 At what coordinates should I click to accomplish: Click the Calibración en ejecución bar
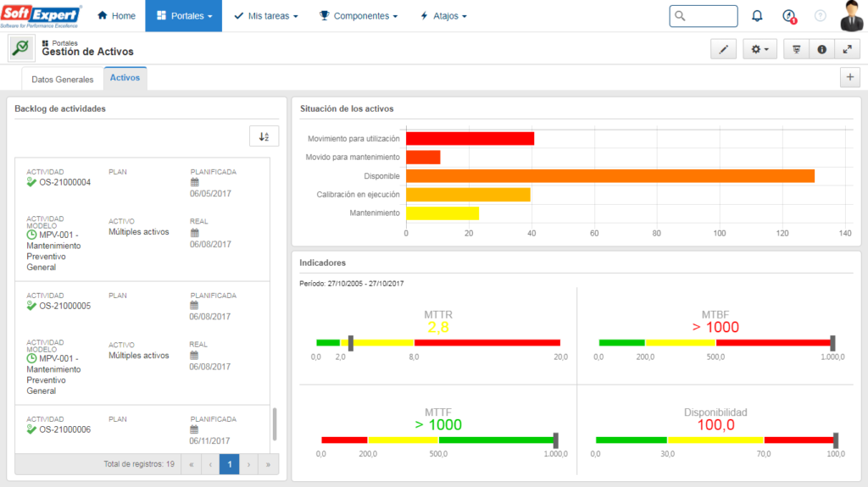point(468,194)
